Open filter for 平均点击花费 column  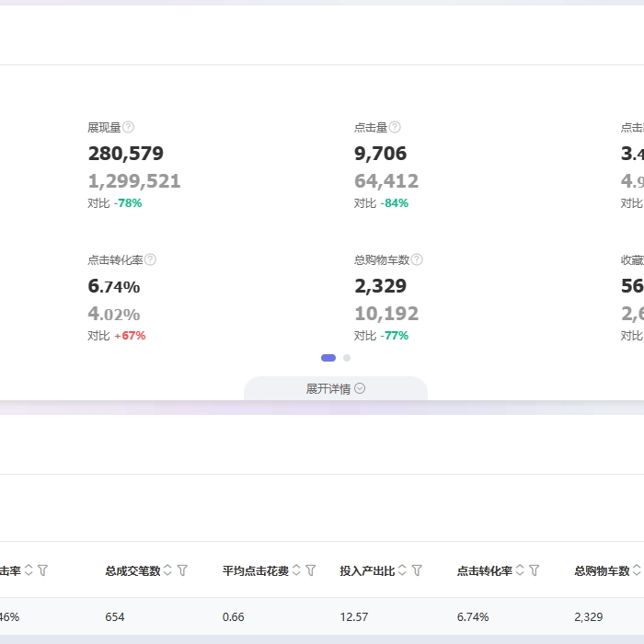pos(310,570)
